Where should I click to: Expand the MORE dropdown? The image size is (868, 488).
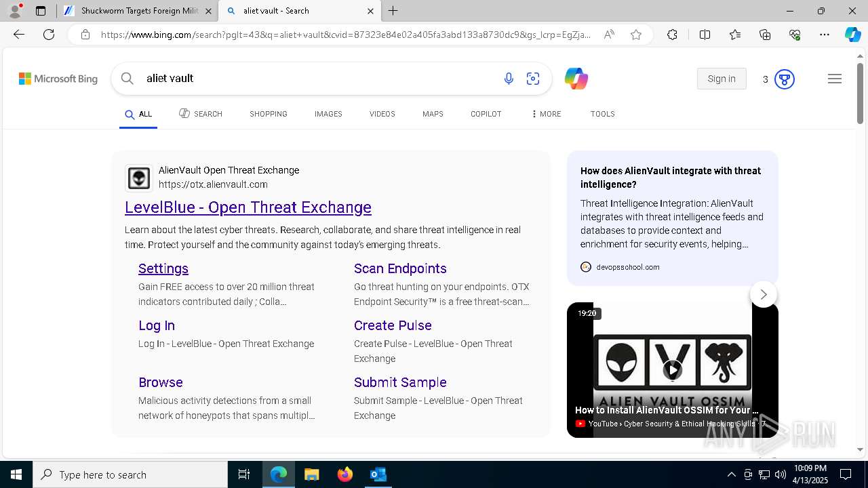coord(547,114)
